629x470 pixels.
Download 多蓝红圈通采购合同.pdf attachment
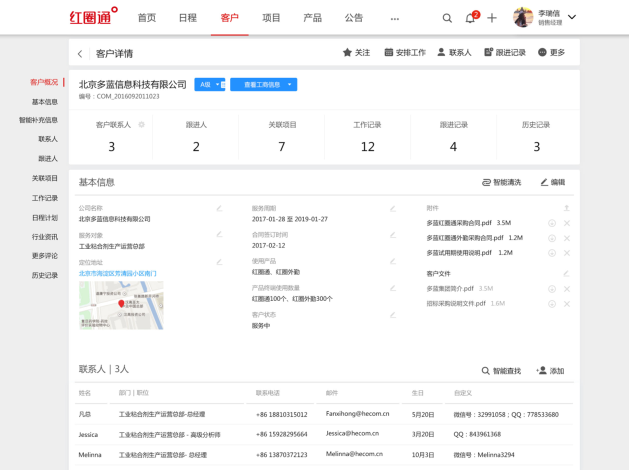551,223
